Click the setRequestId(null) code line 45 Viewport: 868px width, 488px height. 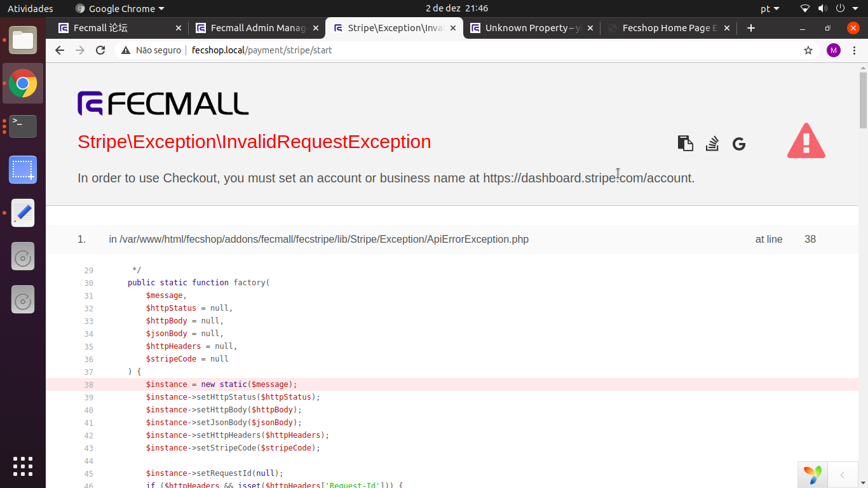[x=215, y=473]
